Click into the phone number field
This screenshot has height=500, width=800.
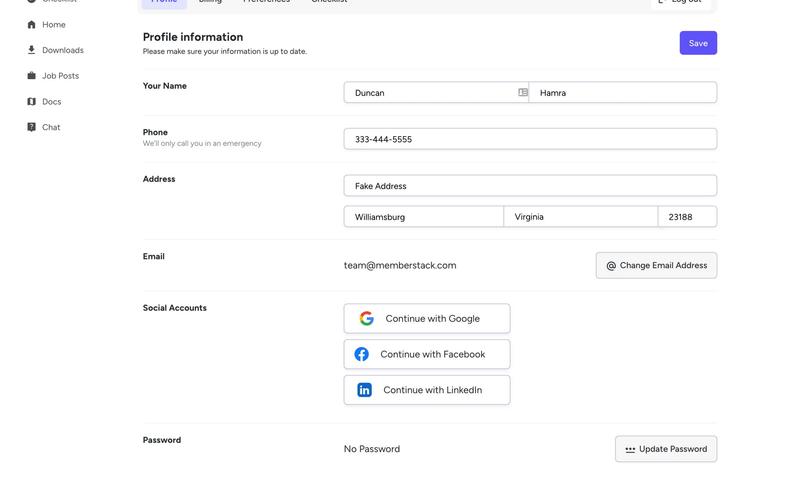pyautogui.click(x=530, y=139)
